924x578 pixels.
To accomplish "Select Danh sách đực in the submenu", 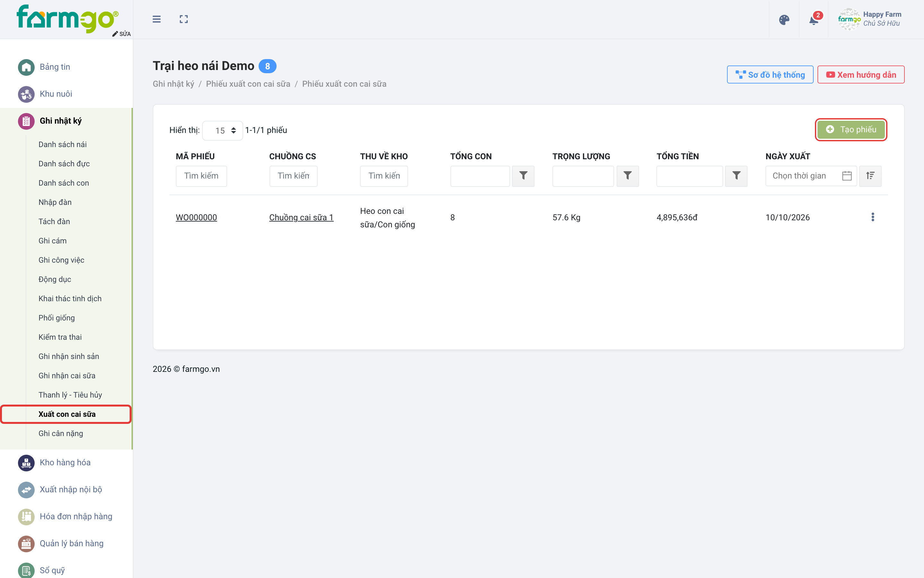I will point(64,164).
